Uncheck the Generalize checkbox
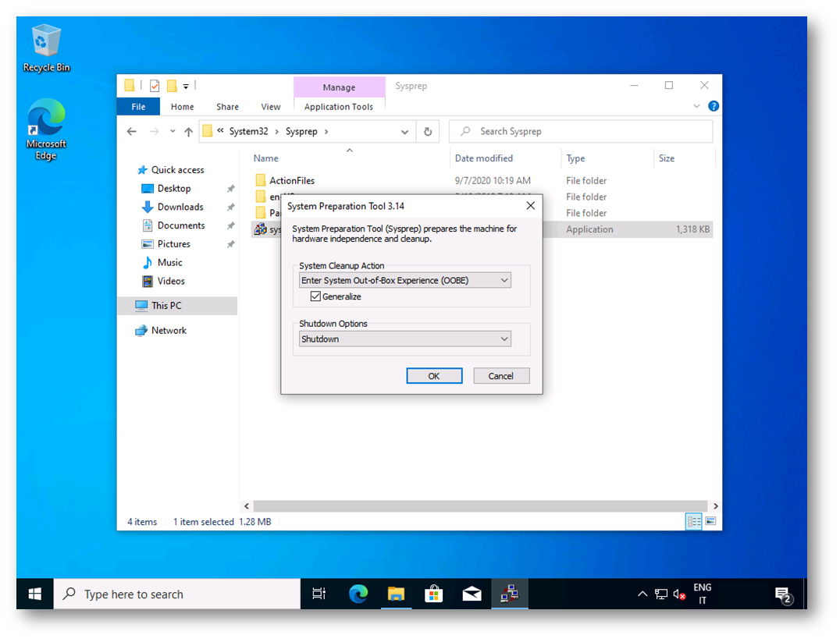840x642 pixels. [x=315, y=296]
